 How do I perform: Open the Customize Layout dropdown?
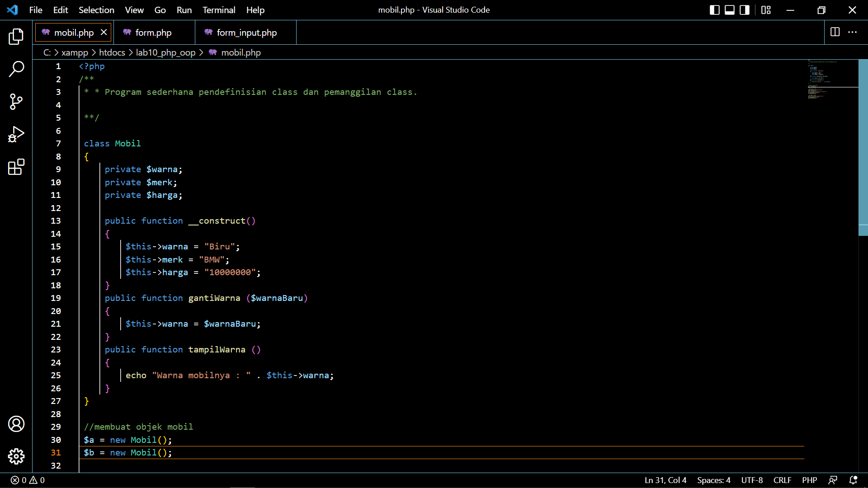766,9
